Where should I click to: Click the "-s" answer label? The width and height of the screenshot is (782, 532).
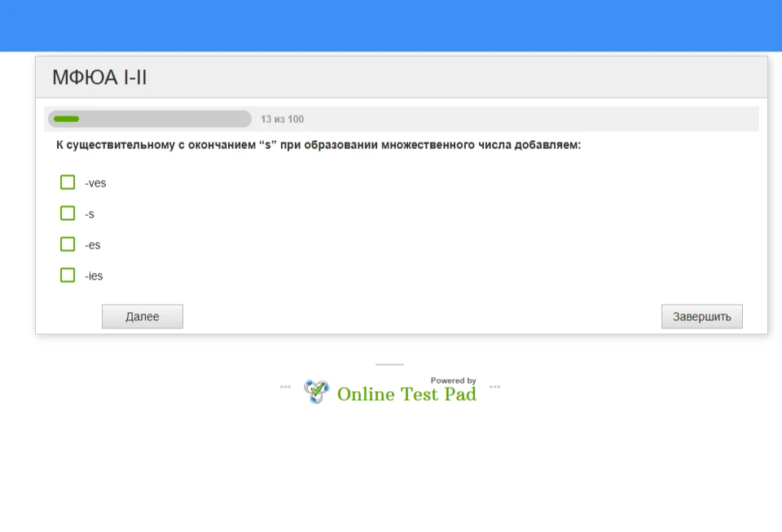point(90,214)
